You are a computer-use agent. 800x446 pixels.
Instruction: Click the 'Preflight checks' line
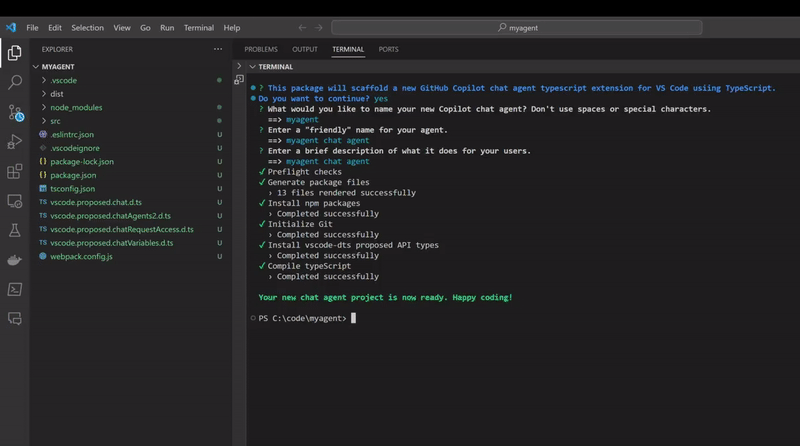point(305,171)
